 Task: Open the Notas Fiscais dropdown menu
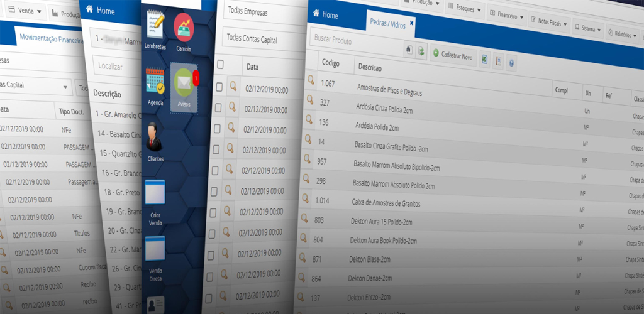549,23
